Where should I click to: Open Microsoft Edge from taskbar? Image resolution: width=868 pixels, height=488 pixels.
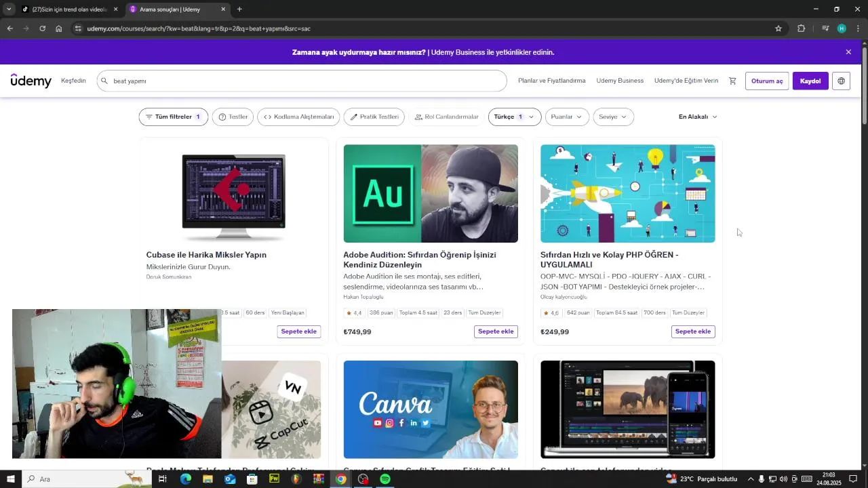click(x=185, y=479)
